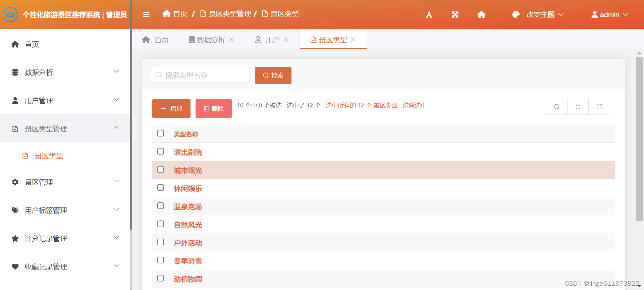Expand the 收藏记录管理 sidebar chevron

[x=117, y=266]
